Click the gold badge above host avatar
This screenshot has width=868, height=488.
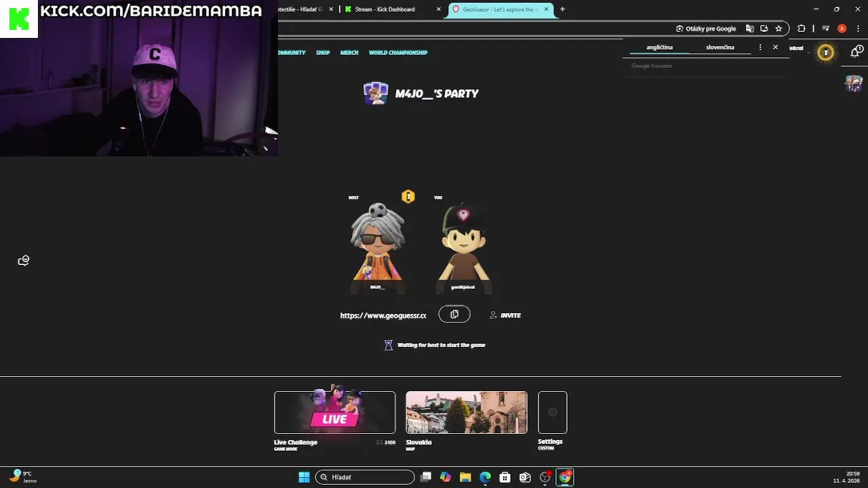tap(408, 197)
